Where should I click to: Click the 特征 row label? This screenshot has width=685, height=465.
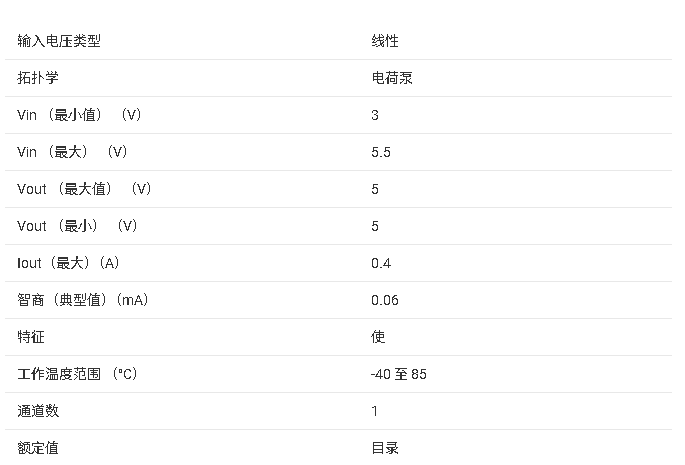[31, 337]
